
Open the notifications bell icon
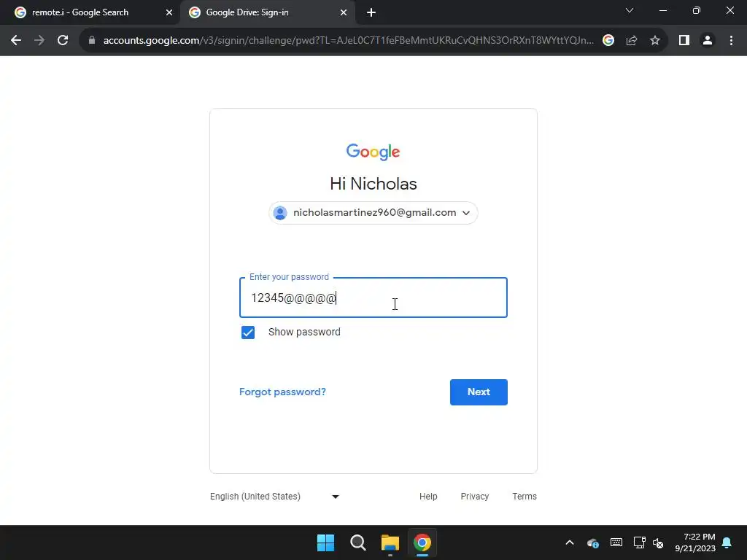(x=727, y=542)
